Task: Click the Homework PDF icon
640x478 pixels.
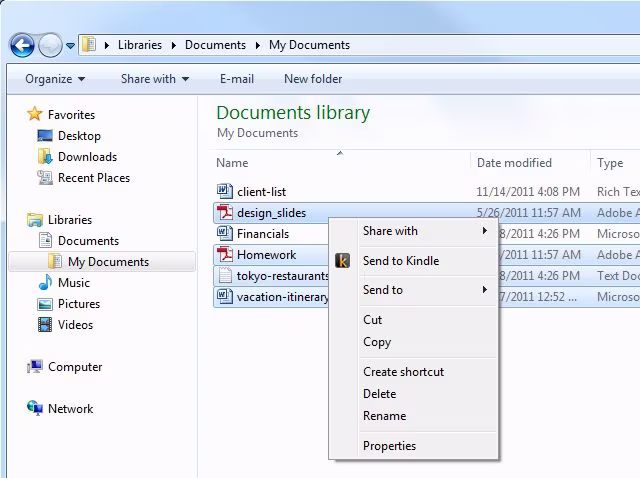Action: coord(225,254)
